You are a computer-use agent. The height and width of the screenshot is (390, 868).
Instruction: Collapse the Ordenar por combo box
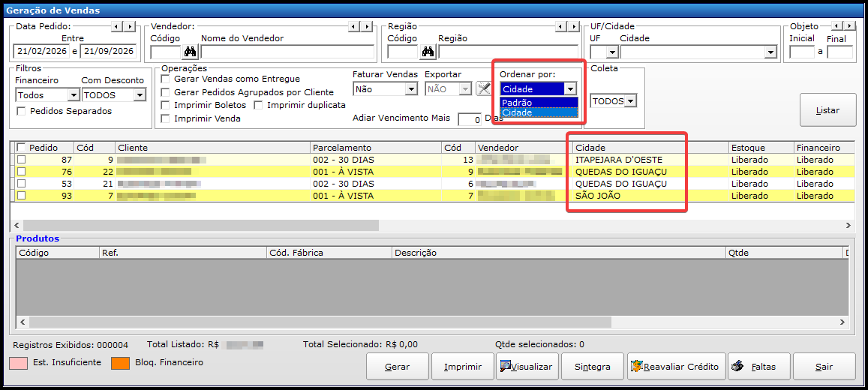[569, 88]
